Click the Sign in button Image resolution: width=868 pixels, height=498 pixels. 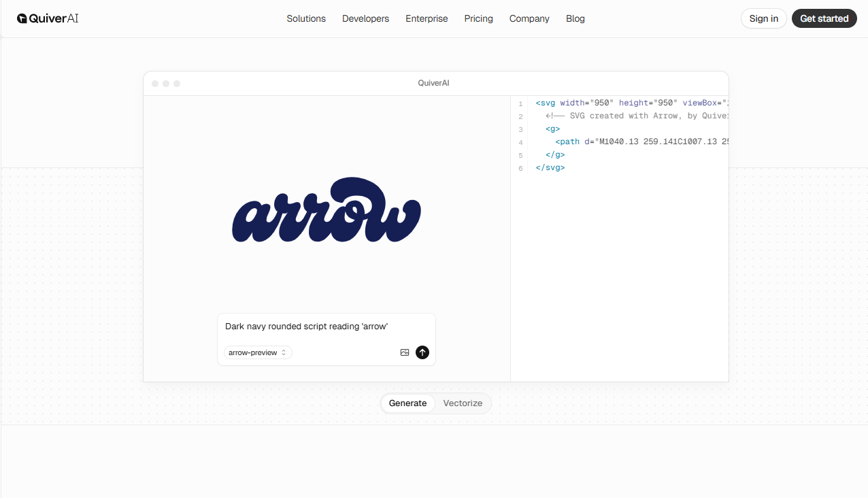pos(763,18)
